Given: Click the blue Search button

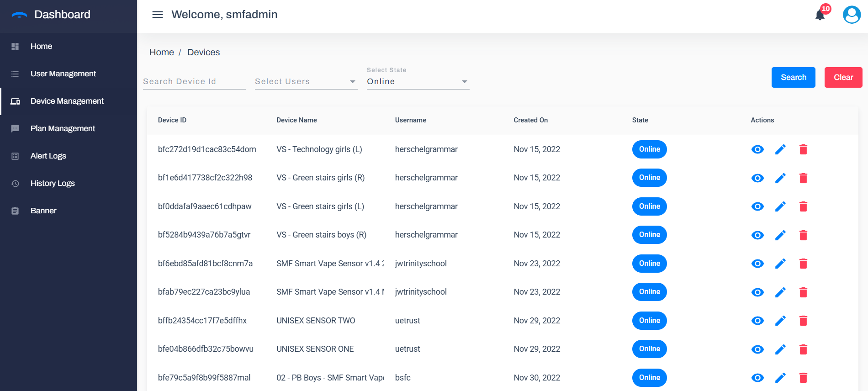Looking at the screenshot, I should pos(793,77).
